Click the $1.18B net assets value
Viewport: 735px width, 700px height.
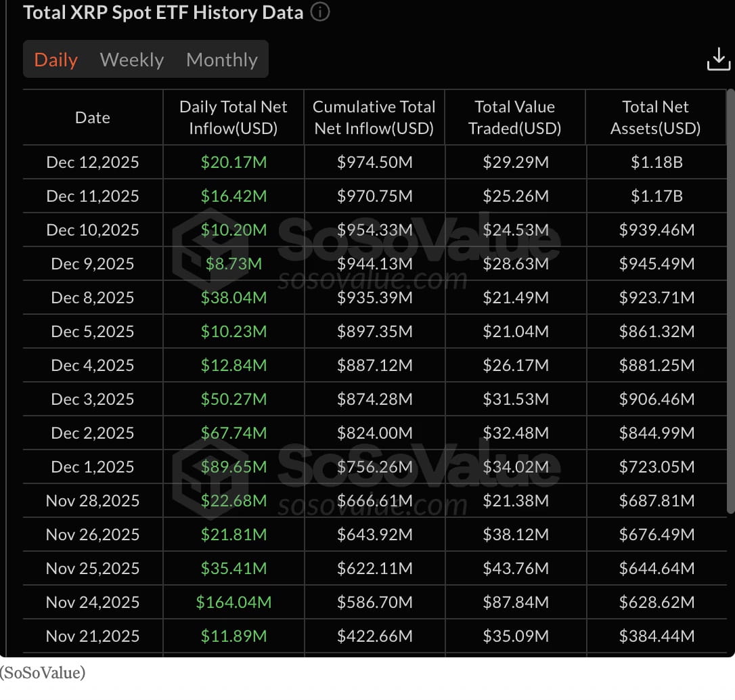655,162
